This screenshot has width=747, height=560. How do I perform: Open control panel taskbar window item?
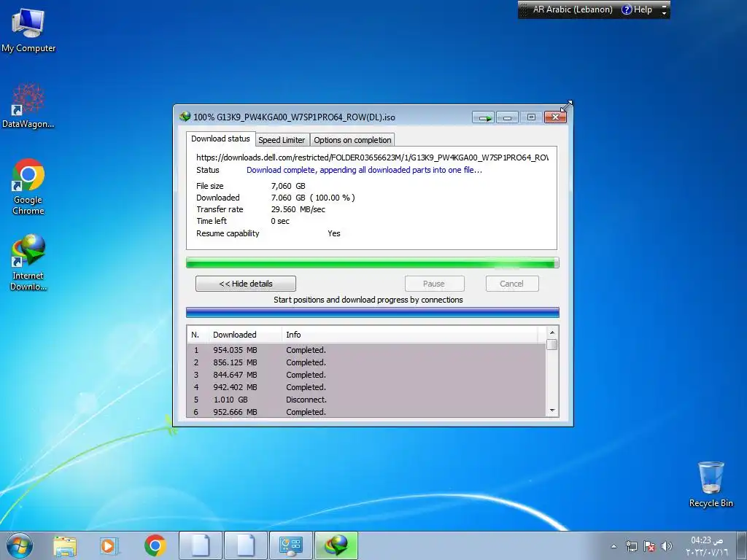point(291,545)
